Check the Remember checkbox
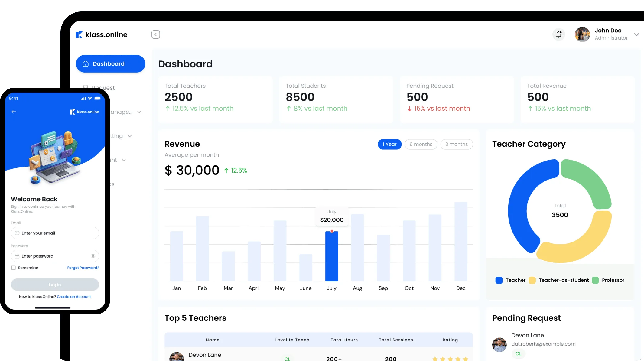 click(14, 268)
